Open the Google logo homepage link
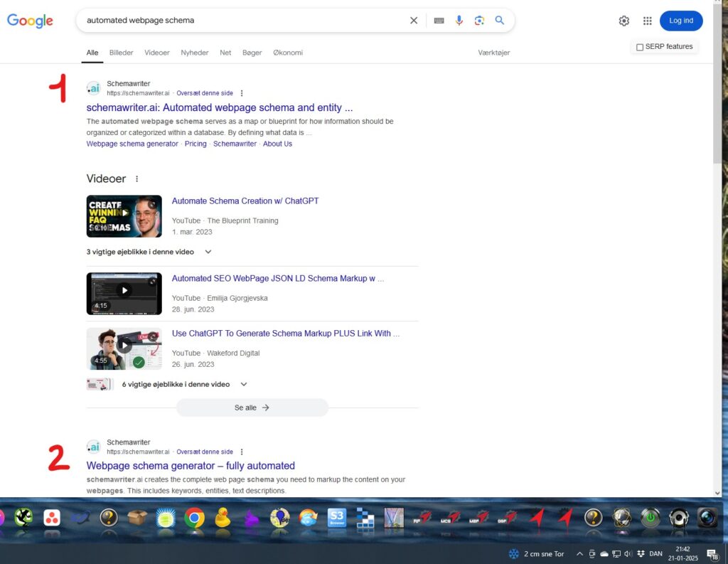This screenshot has width=728, height=564. (30, 21)
